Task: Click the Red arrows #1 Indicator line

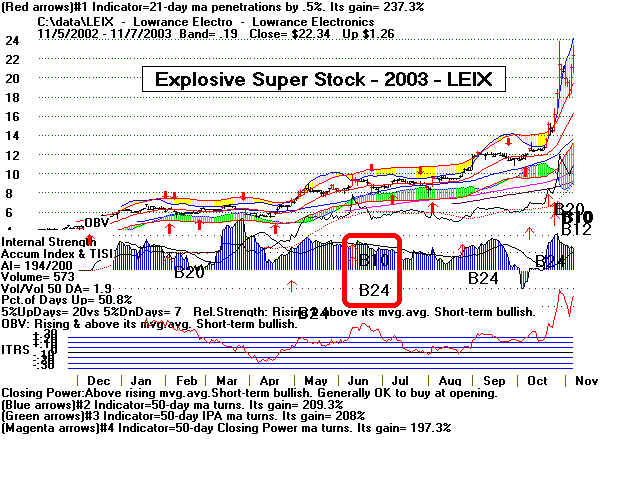Action: tap(200, 8)
